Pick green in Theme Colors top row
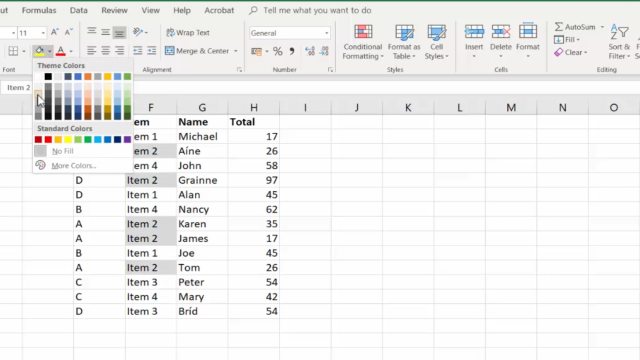640x360 pixels. coord(127,76)
